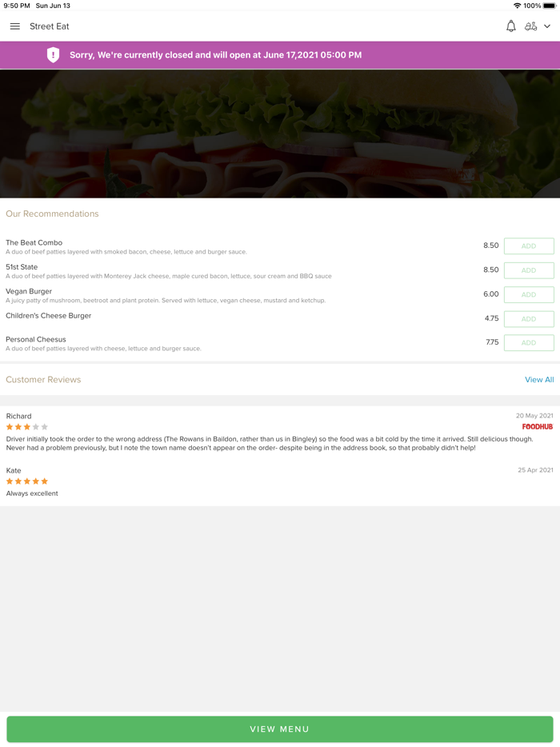The height and width of the screenshot is (747, 560).
Task: Add Vegan Burger to order
Action: pyautogui.click(x=529, y=294)
